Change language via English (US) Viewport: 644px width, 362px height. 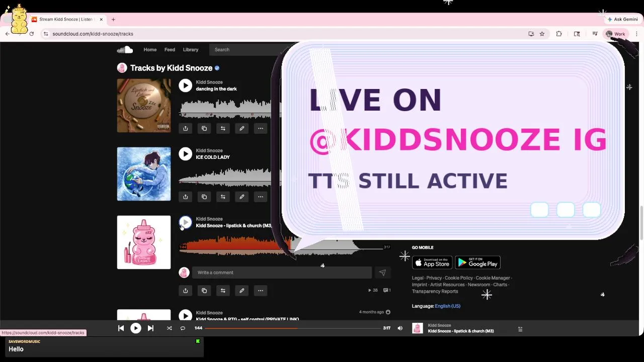click(x=448, y=306)
